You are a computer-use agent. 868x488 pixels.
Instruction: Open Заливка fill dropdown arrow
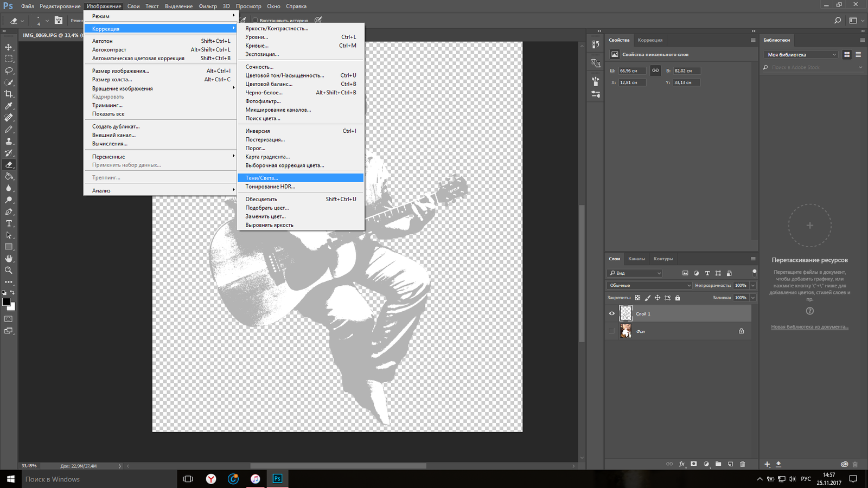(x=753, y=298)
